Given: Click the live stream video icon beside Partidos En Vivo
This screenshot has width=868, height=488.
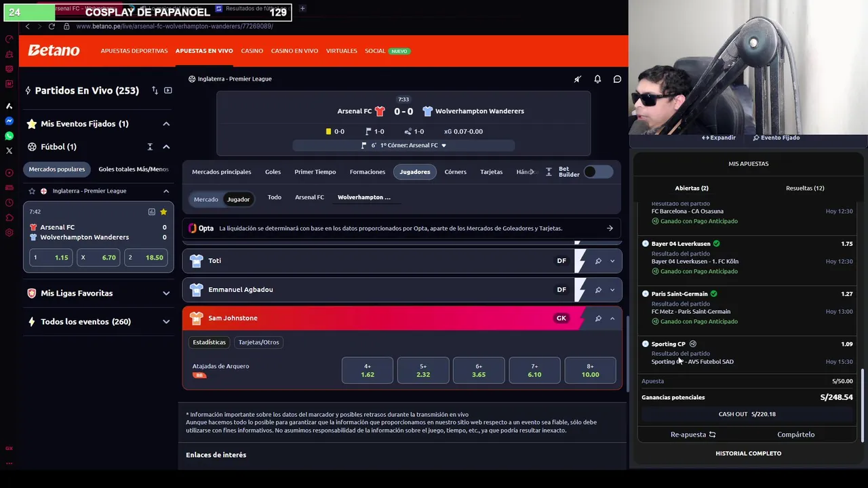Looking at the screenshot, I should click(167, 90).
